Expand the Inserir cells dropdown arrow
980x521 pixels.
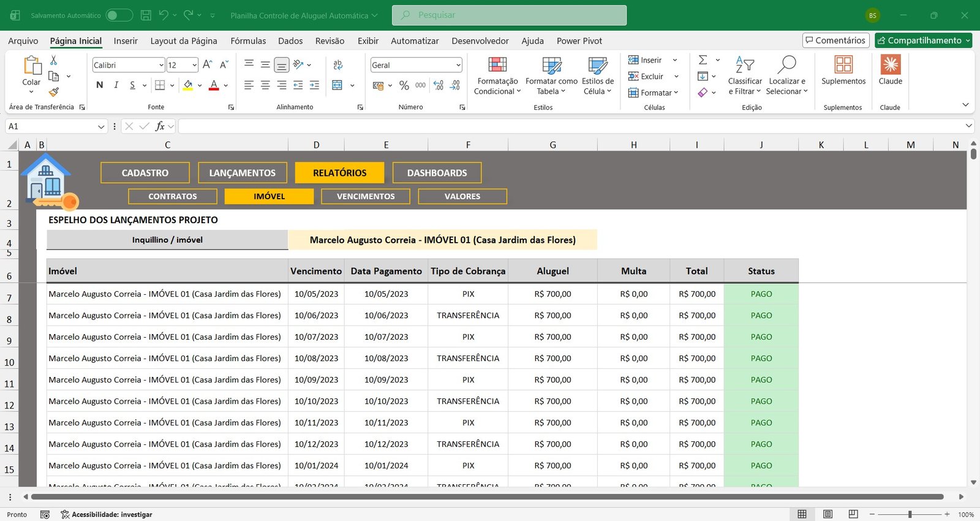pos(675,60)
